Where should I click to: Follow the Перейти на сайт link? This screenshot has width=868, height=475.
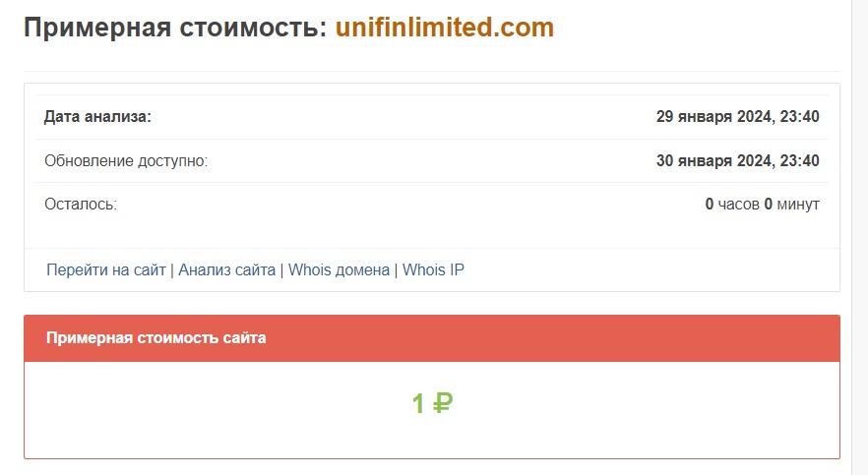click(x=106, y=269)
